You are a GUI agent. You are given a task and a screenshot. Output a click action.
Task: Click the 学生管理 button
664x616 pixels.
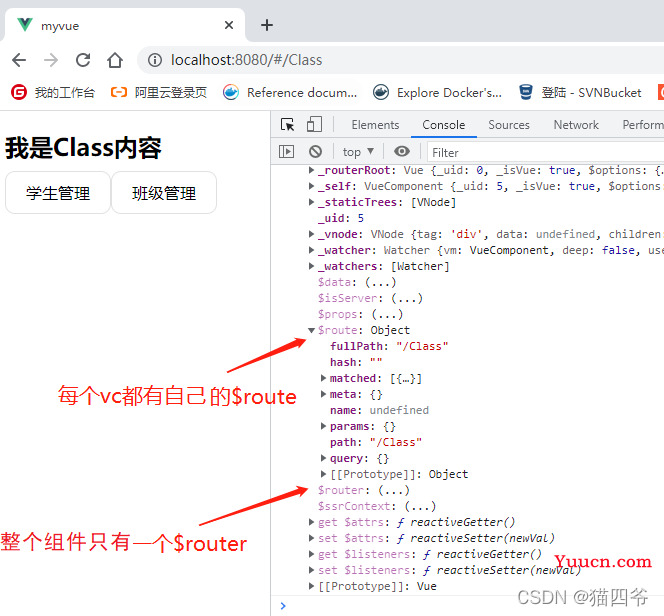[58, 193]
